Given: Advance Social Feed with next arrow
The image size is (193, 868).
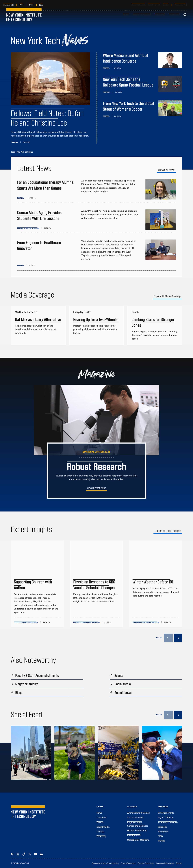Looking at the screenshot, I should pos(178,714).
